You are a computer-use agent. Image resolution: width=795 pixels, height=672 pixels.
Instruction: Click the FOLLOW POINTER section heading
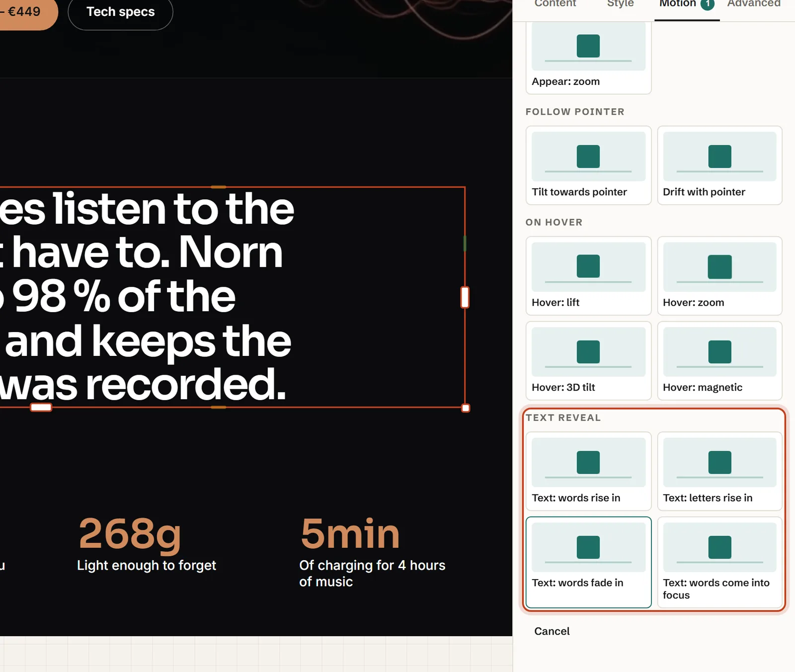tap(575, 112)
